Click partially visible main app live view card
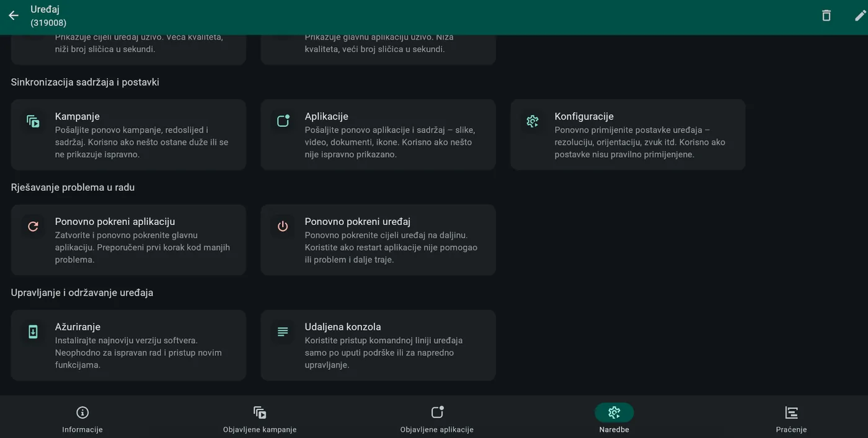 click(378, 50)
